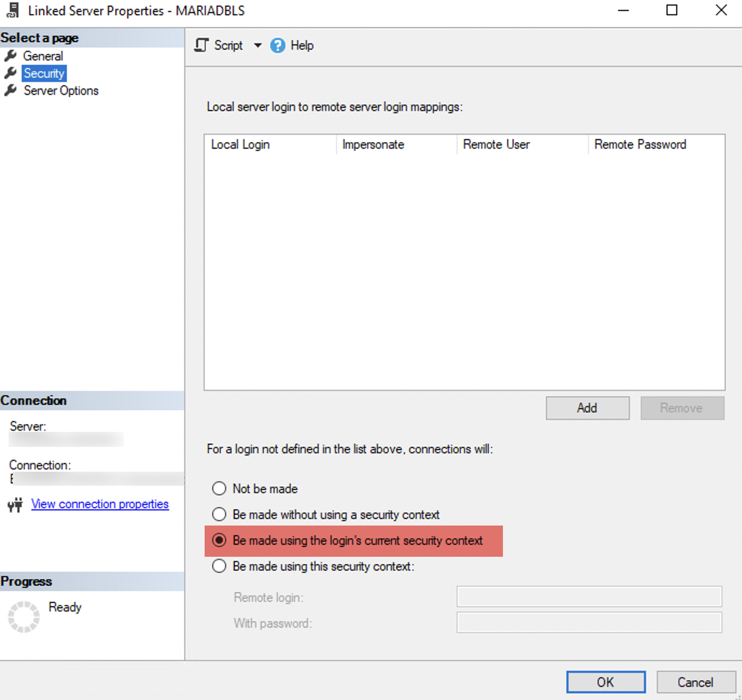Click the wrench icon beside Security
The width and height of the screenshot is (742, 700).
pos(10,73)
